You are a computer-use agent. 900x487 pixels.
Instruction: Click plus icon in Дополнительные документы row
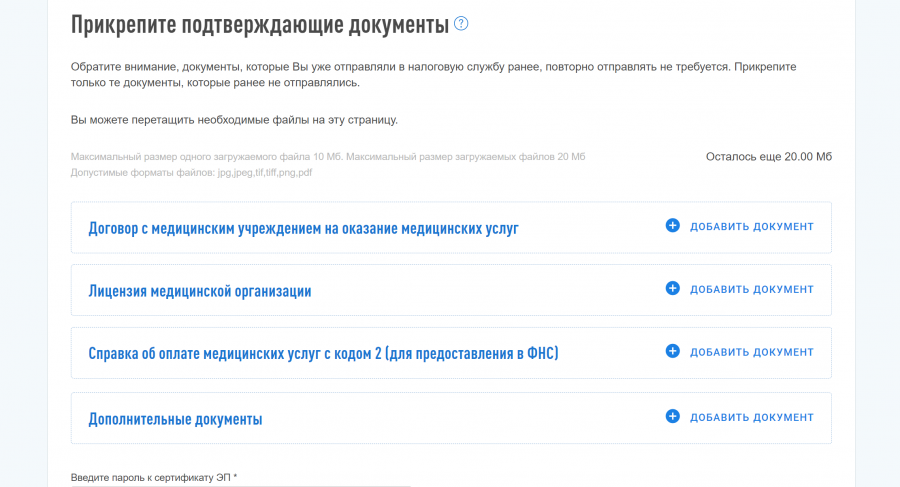pos(672,416)
